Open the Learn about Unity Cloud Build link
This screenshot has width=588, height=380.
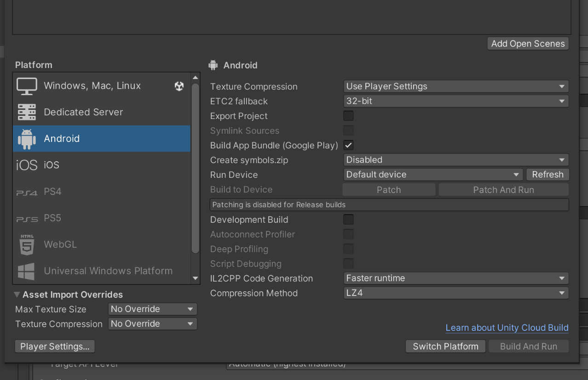tap(507, 328)
